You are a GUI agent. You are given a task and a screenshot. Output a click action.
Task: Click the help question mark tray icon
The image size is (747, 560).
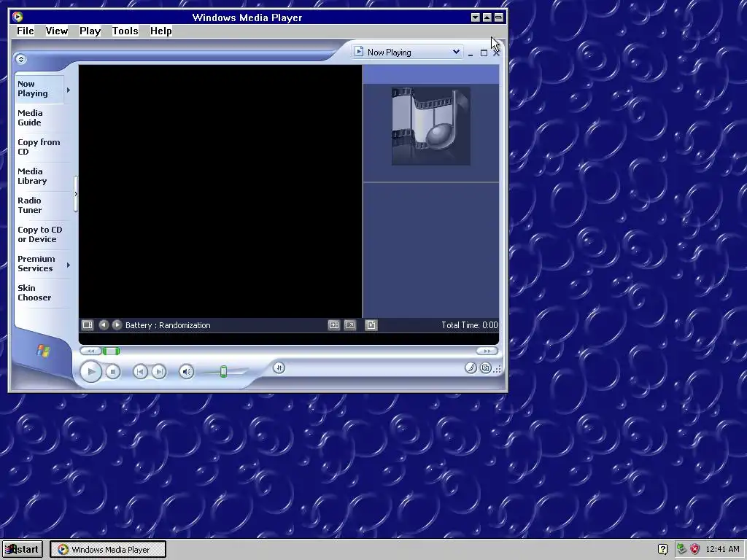point(662,549)
